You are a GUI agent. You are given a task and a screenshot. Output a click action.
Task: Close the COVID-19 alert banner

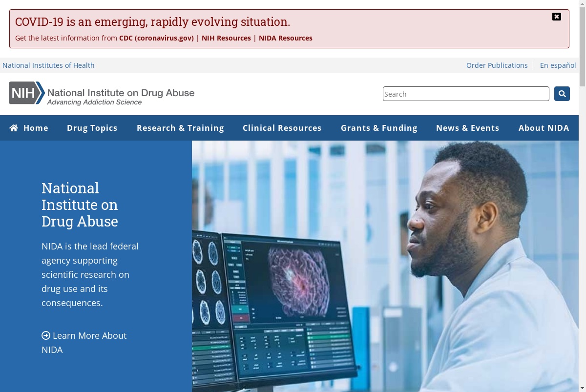coord(556,17)
